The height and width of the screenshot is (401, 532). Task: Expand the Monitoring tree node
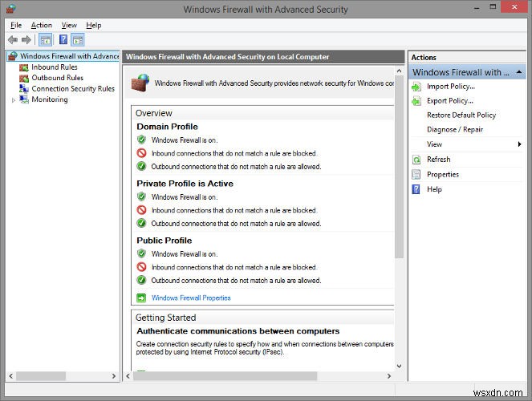coord(14,100)
